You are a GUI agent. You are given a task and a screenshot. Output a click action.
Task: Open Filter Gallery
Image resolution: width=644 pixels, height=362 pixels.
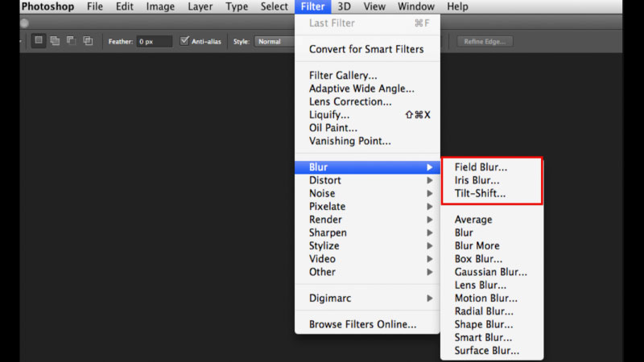(367, 76)
